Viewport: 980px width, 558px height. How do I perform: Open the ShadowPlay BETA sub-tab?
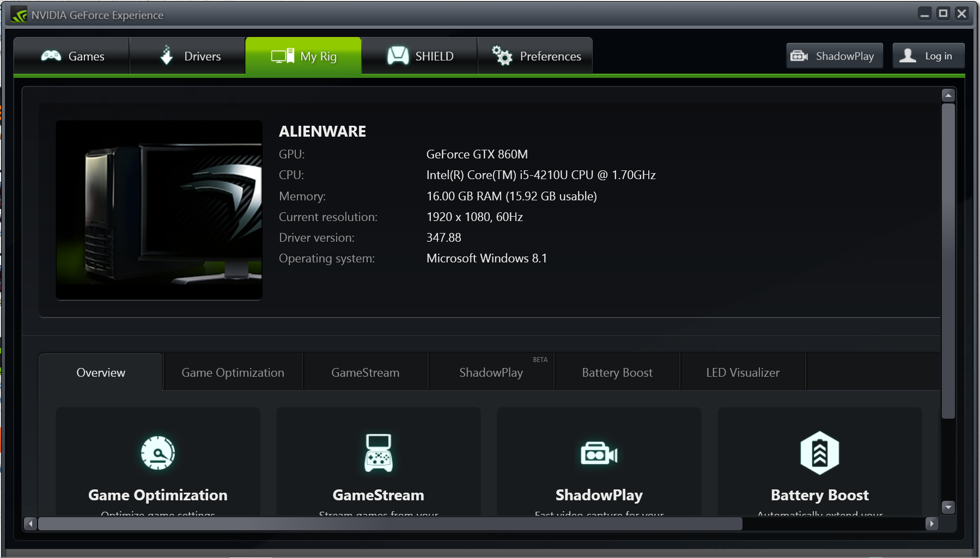point(491,372)
